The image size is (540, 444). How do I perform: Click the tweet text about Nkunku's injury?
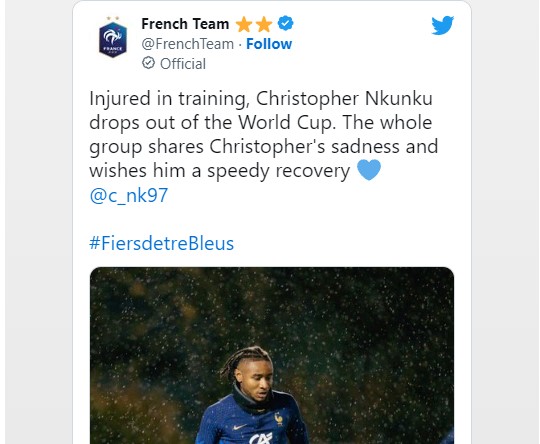263,135
